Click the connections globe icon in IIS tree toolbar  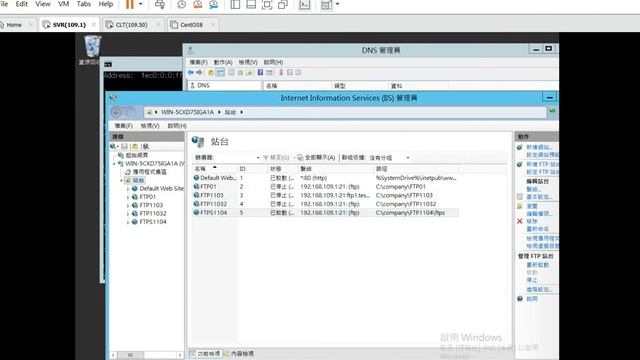pos(113,146)
